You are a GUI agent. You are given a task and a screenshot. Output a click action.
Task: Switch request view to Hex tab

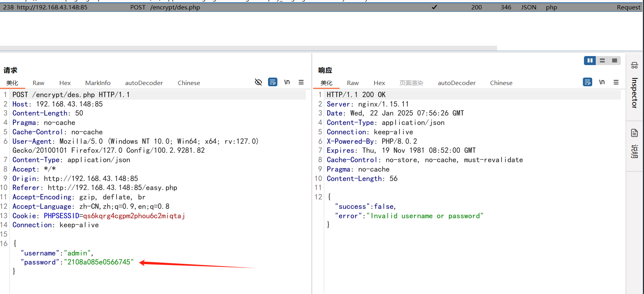pyautogui.click(x=65, y=83)
